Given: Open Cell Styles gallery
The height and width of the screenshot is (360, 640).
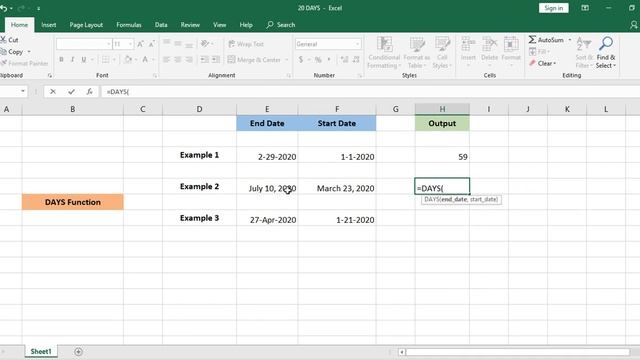Looking at the screenshot, I should (442, 52).
